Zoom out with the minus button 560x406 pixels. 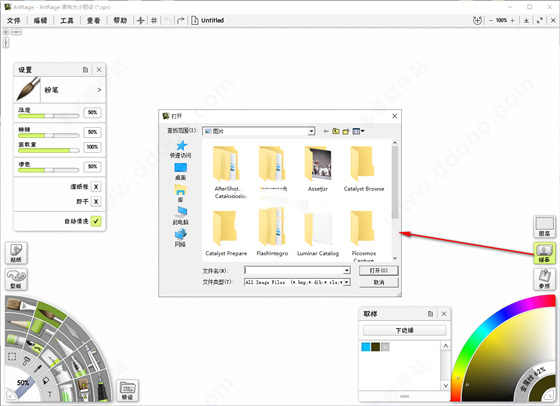(x=491, y=20)
